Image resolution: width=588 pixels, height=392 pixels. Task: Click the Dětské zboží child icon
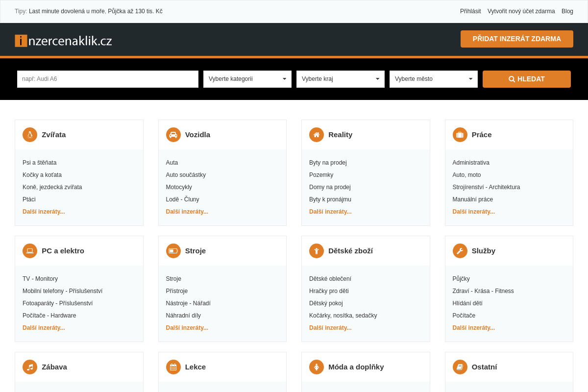pos(317,251)
